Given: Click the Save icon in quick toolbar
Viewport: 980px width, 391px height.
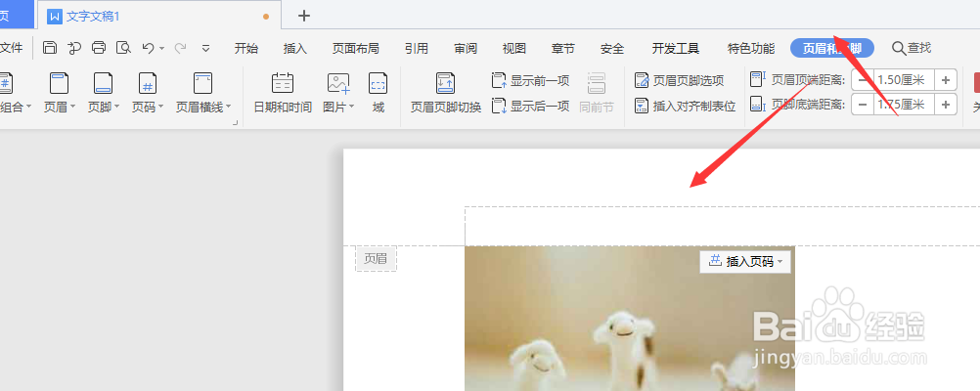Looking at the screenshot, I should tap(50, 48).
